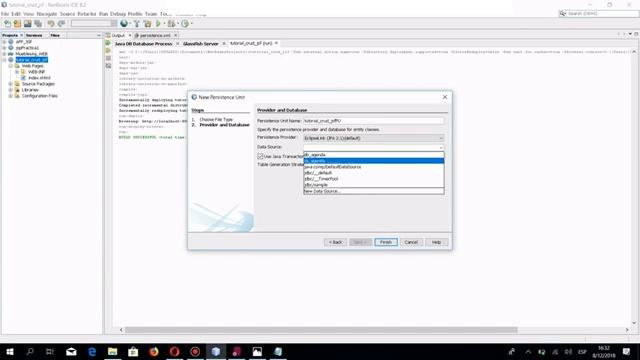Open the persistence.xml editor tab
640x360 pixels.
click(155, 36)
